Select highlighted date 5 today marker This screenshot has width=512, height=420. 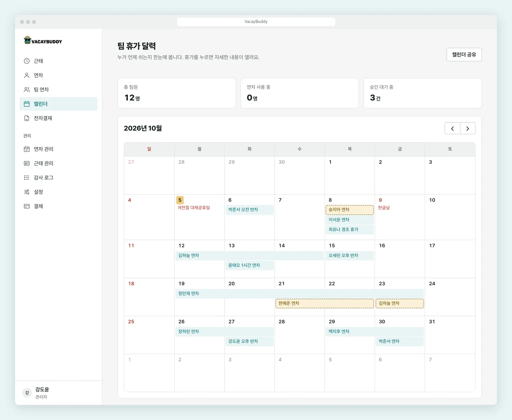180,200
